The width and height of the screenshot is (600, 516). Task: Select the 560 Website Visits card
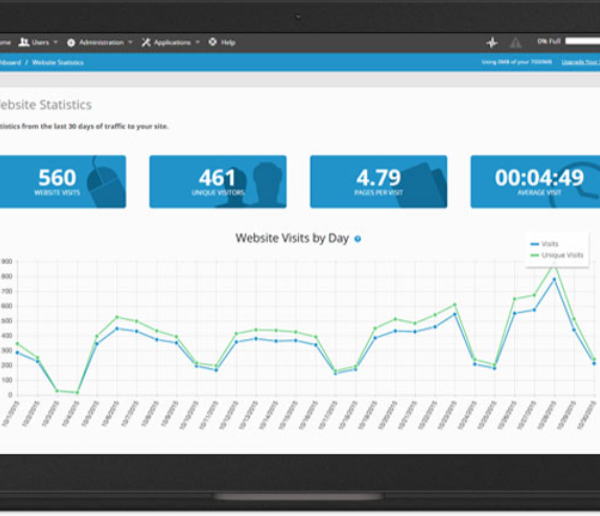[x=63, y=182]
